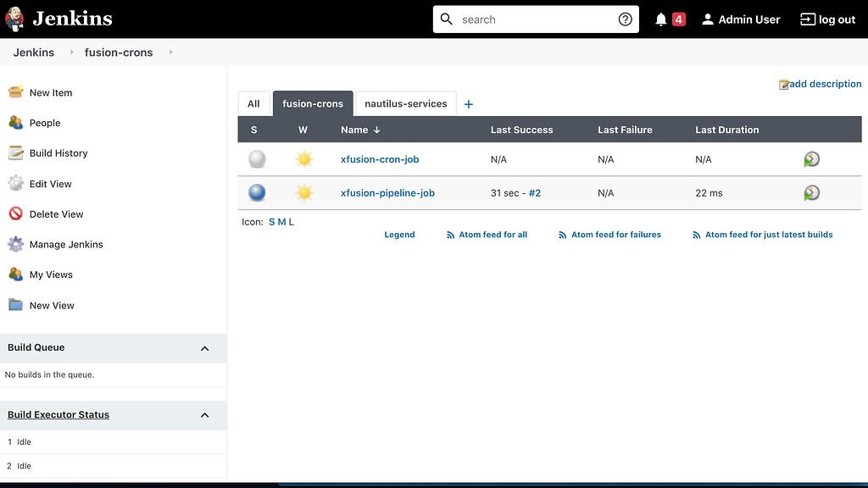
Task: Click the Manage Jenkins gear icon
Action: point(15,244)
